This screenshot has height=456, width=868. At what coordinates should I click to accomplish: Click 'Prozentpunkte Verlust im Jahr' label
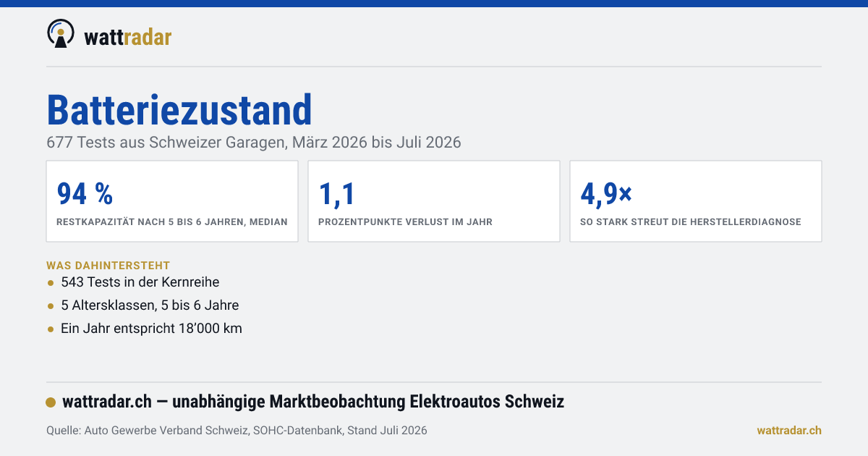pos(406,222)
